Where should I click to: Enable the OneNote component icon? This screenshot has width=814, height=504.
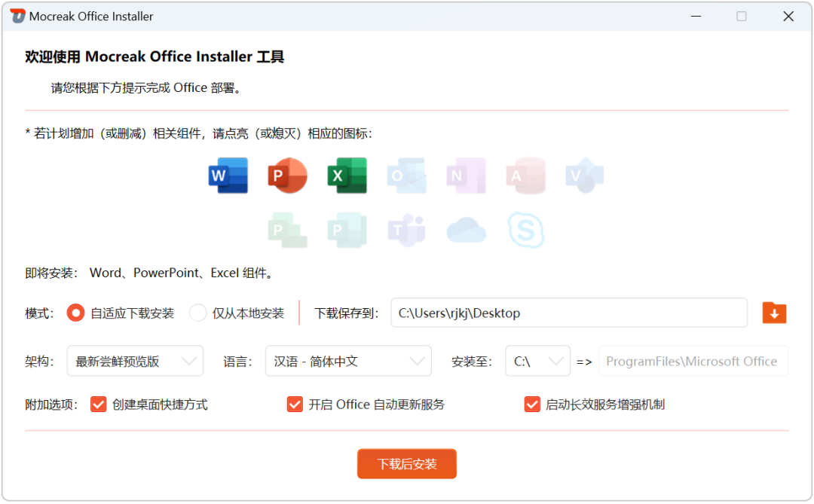tap(466, 176)
